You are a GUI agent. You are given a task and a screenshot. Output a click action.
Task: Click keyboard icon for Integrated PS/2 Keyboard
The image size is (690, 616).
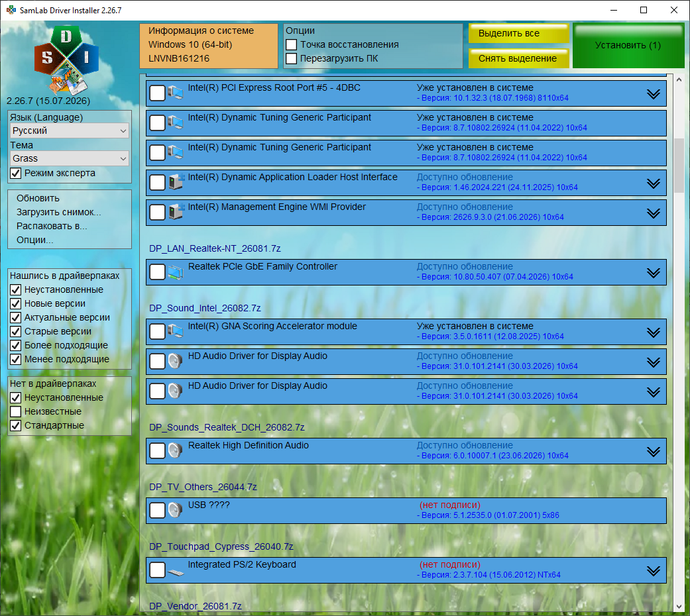(176, 572)
